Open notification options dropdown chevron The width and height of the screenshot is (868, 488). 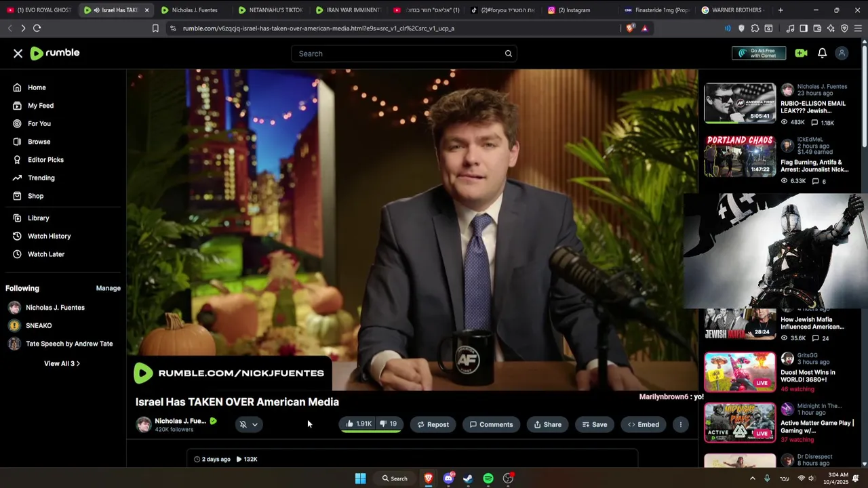click(x=255, y=424)
